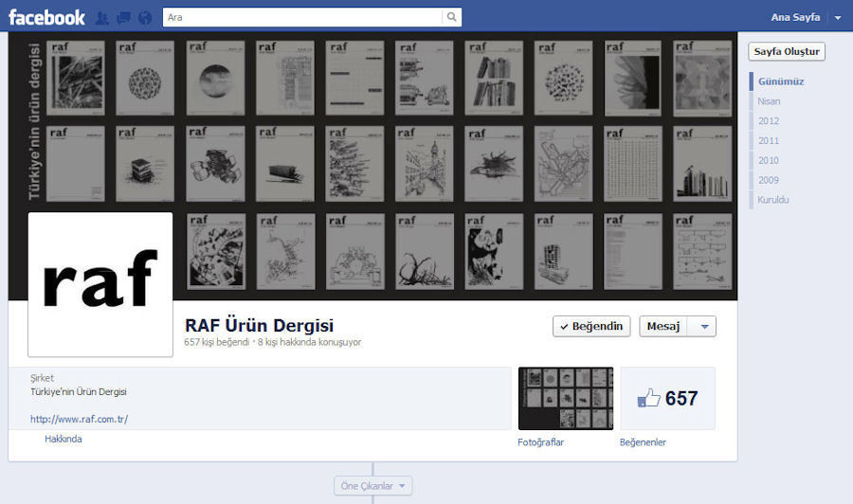Image resolution: width=853 pixels, height=504 pixels.
Task: Click the Ara search field
Action: (303, 17)
